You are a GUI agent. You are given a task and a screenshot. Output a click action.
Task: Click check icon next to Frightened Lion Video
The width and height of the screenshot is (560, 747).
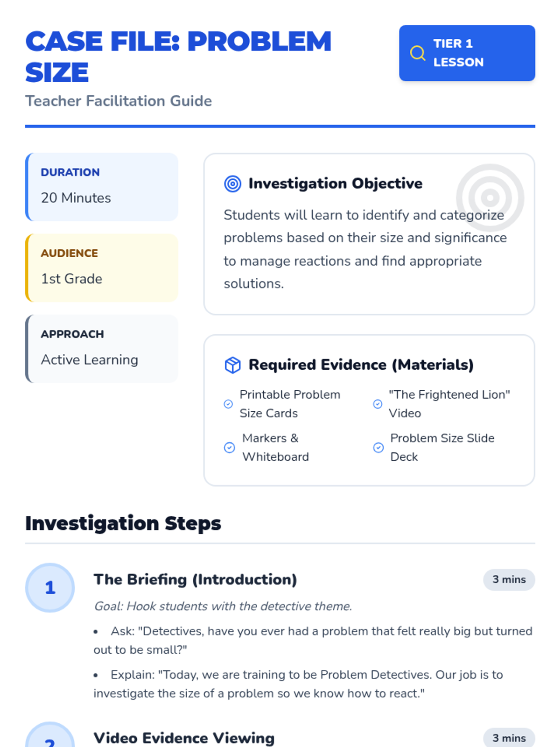pyautogui.click(x=378, y=404)
